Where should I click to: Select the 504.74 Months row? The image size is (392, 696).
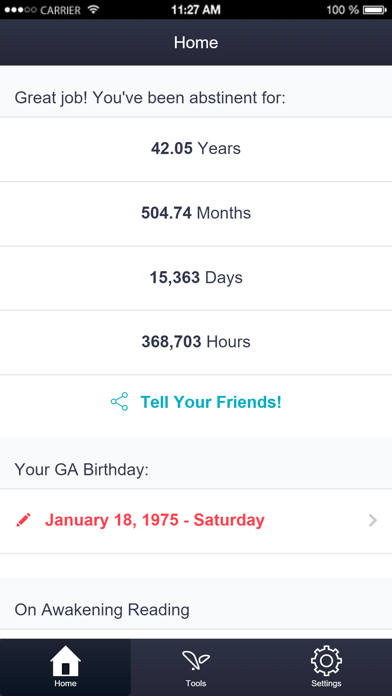196,214
